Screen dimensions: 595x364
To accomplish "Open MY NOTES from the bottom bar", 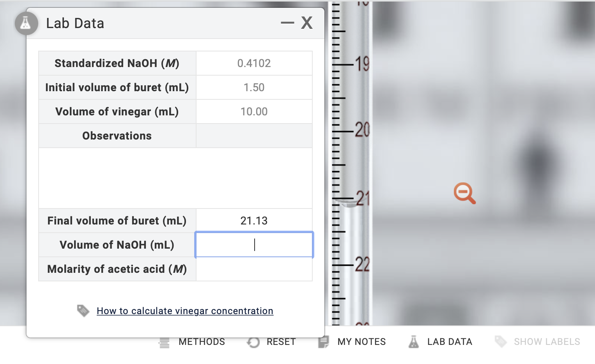I will 361,342.
